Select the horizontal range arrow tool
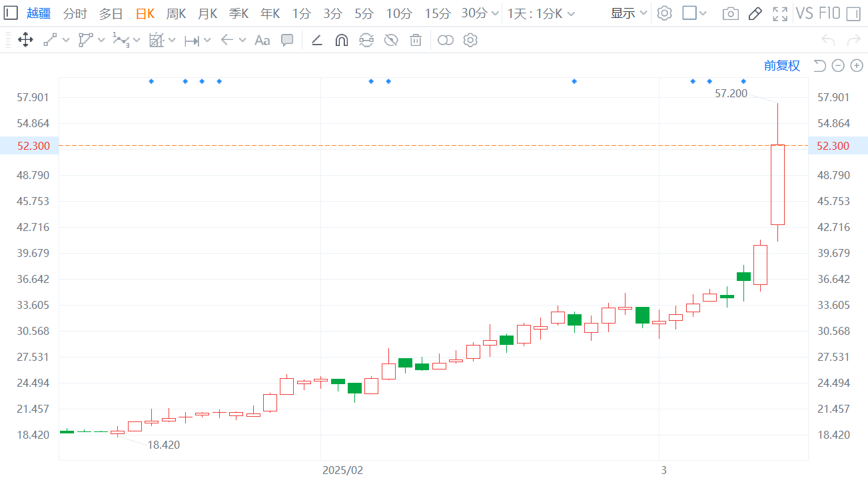 coord(192,41)
